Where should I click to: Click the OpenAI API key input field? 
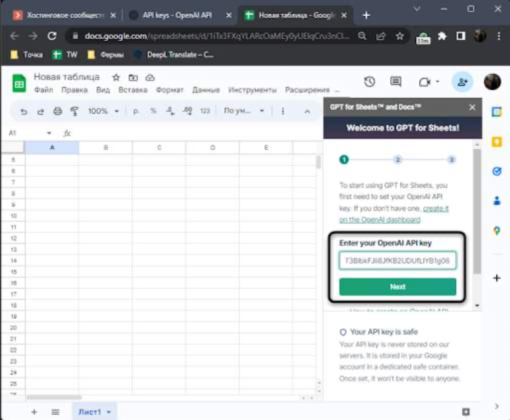(397, 260)
